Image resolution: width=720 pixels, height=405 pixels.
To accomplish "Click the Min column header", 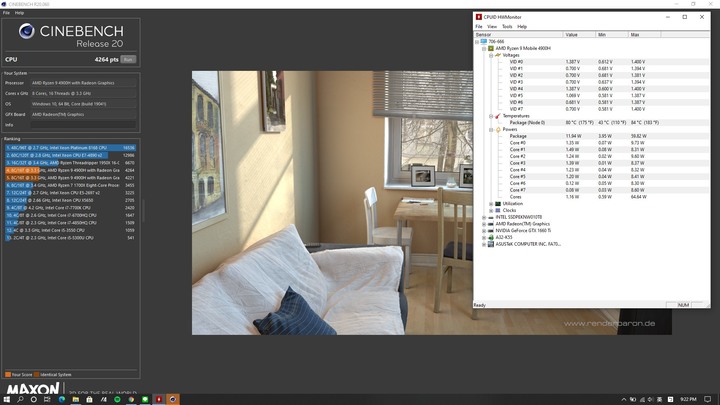I will coord(612,34).
